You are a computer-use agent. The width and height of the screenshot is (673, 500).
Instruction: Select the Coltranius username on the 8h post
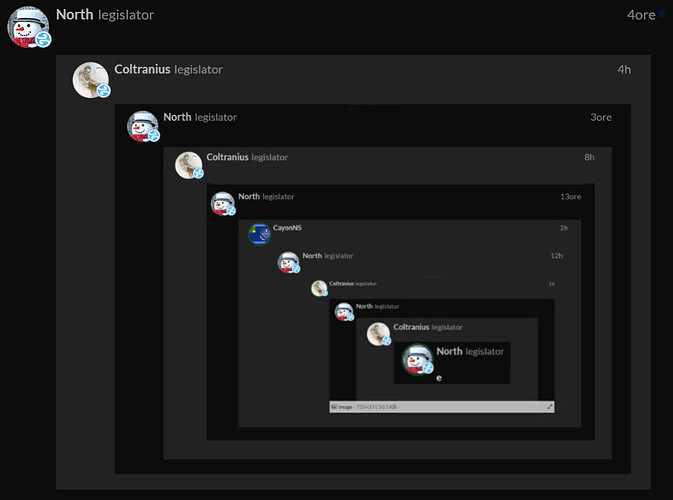[x=227, y=157]
